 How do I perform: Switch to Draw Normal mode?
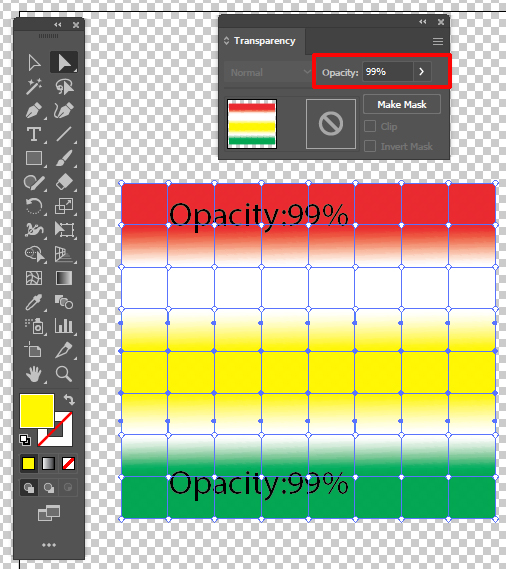tap(29, 487)
